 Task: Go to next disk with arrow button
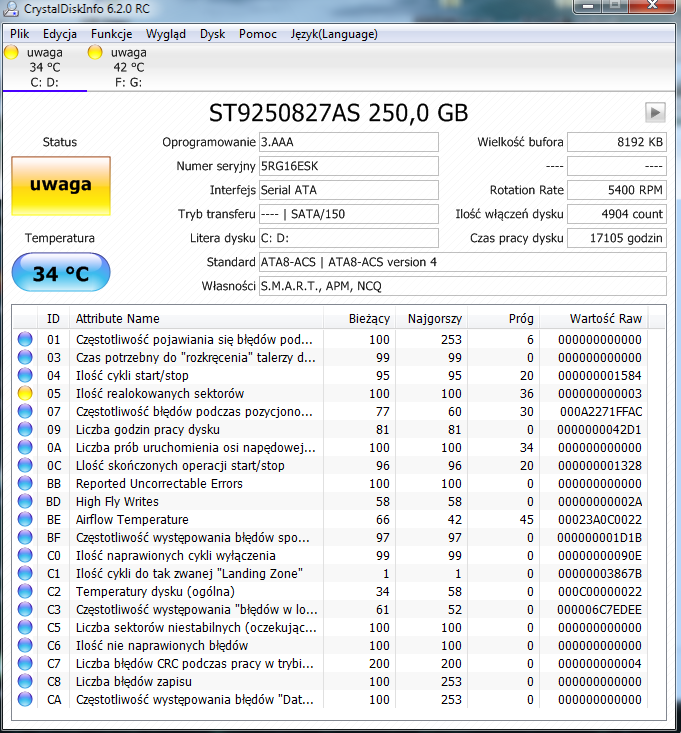coord(655,112)
